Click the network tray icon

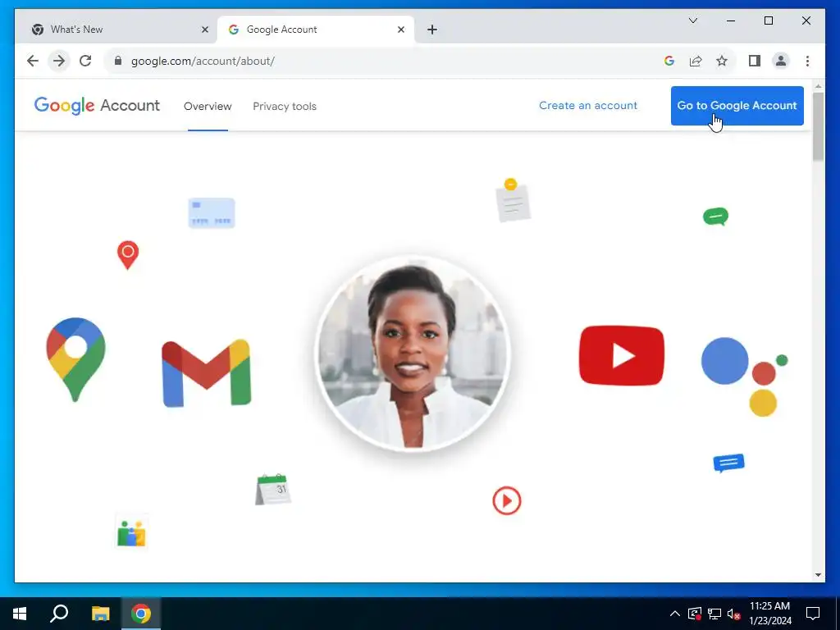714,614
